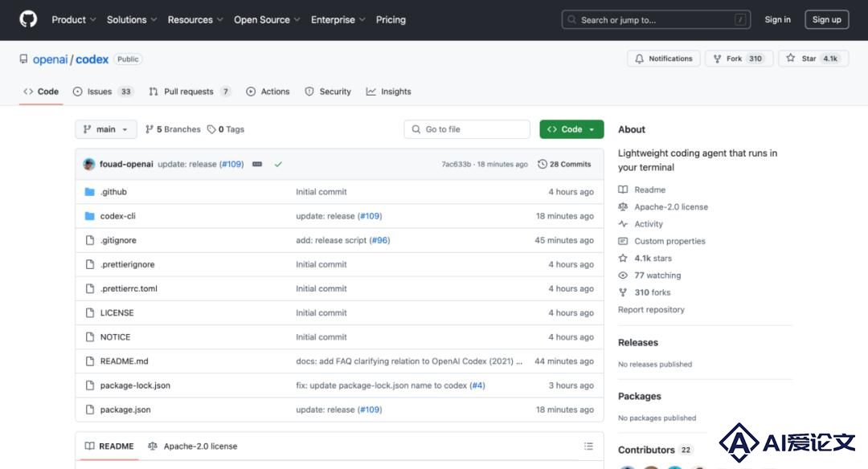View the 5 Branches link
This screenshot has height=469, width=868.
tap(173, 129)
